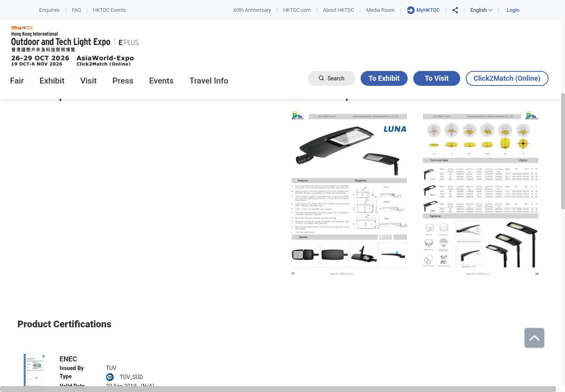Open the HKTDC Events link
Viewport: 565px width, 392px height.
pyautogui.click(x=109, y=10)
